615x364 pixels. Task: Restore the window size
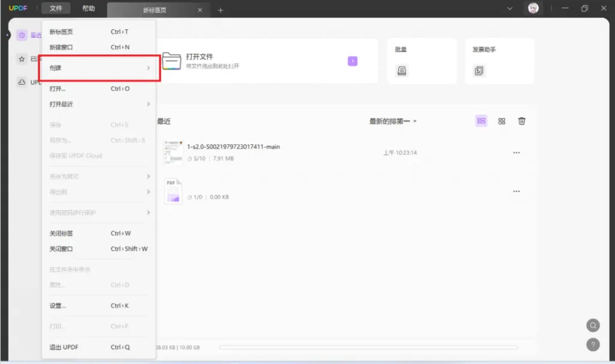coord(584,8)
